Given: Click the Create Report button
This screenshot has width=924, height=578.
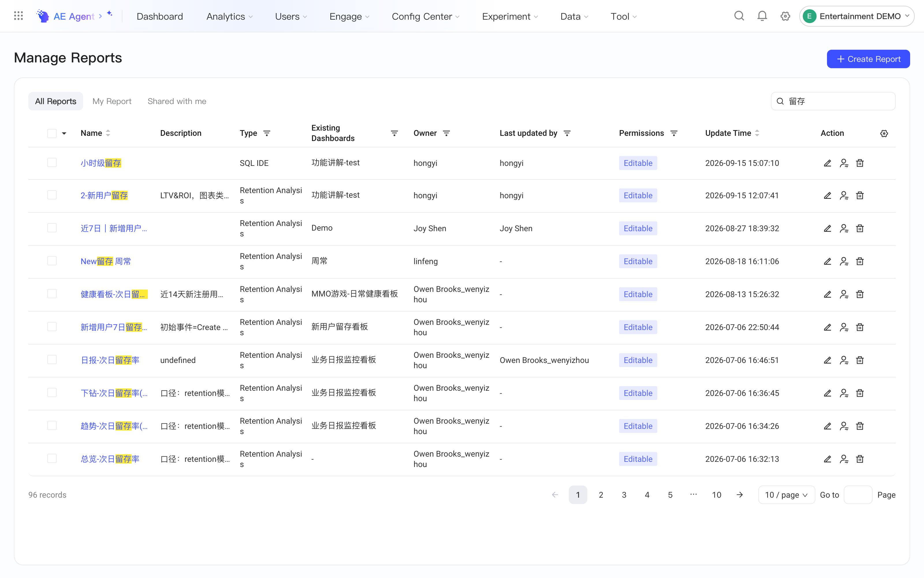Looking at the screenshot, I should pyautogui.click(x=868, y=59).
